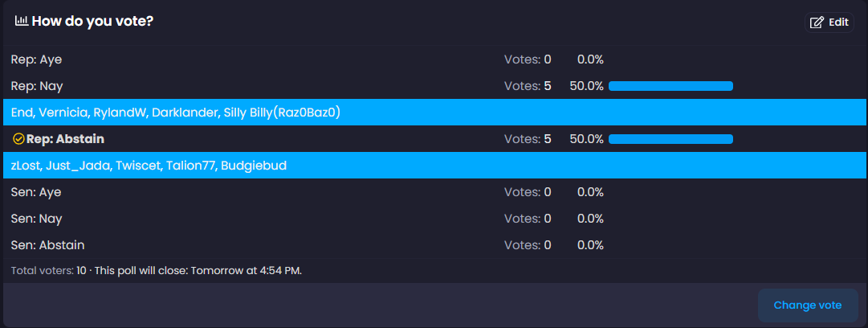Click the Edit button
This screenshot has height=328, width=868.
pyautogui.click(x=829, y=23)
